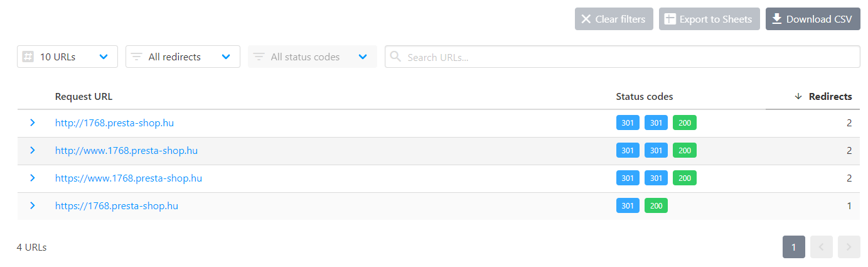Viewport: 868px width, 267px height.
Task: Expand the http://www.1768.presta-shop.hu row
Action: tap(33, 150)
